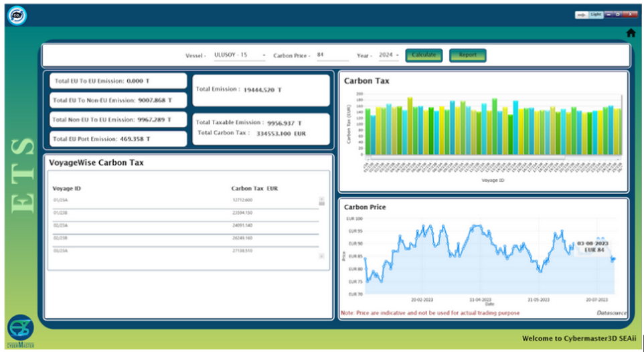Click the Carbon Tax EUR column header
The height and width of the screenshot is (352, 644).
coord(254,189)
